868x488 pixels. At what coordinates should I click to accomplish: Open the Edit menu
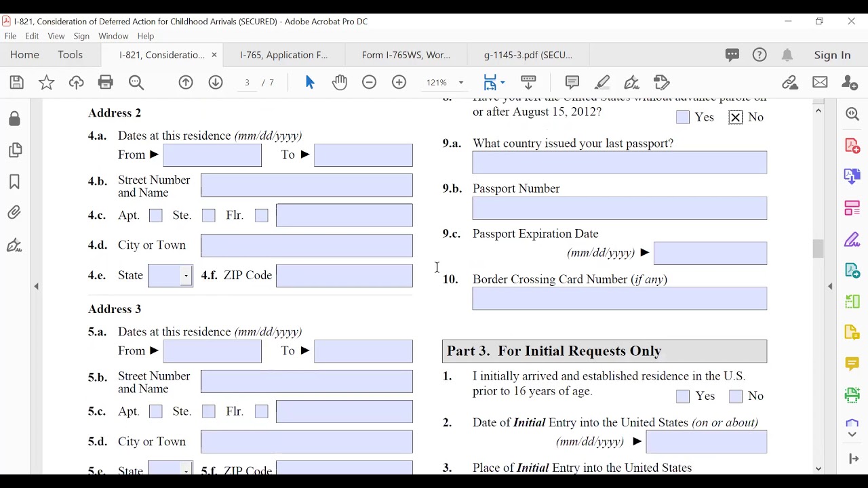tap(32, 36)
